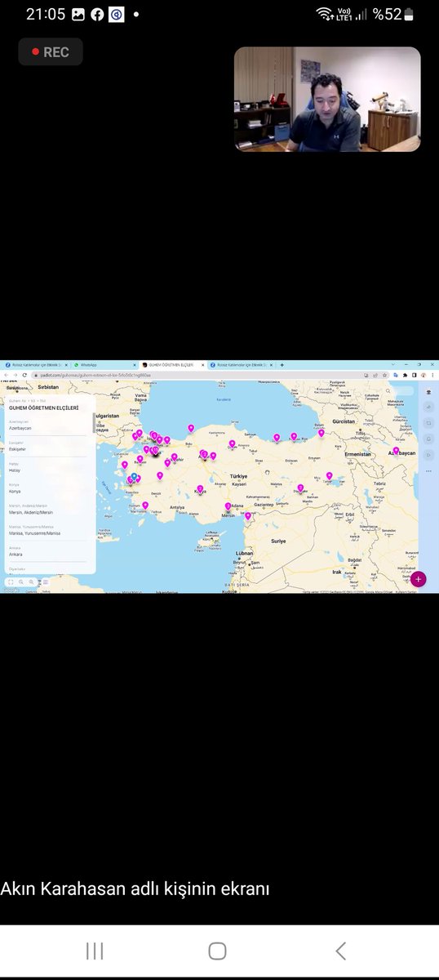Click the pink pin at Konya
This screenshot has height=980, width=439.
(200, 488)
